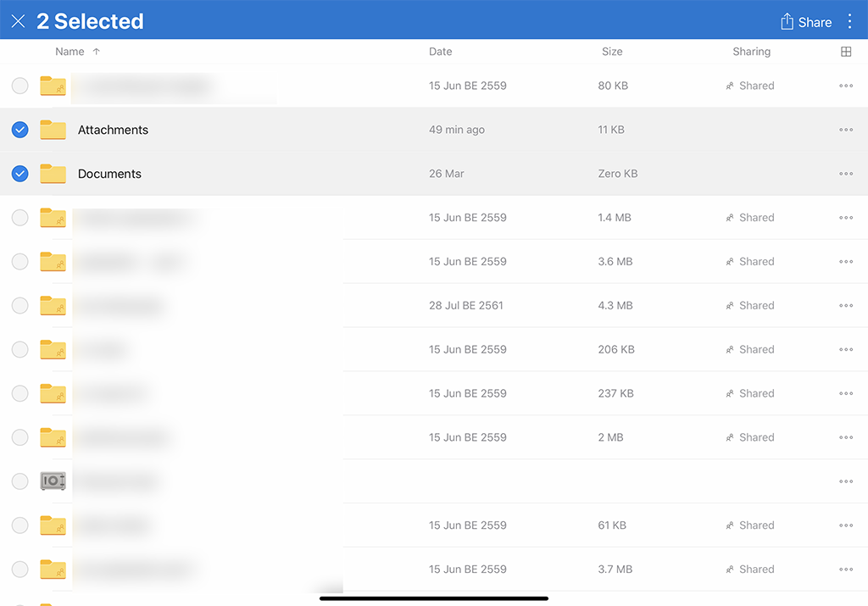Deselect the Attachments checkbox
The height and width of the screenshot is (606, 868).
tap(19, 130)
